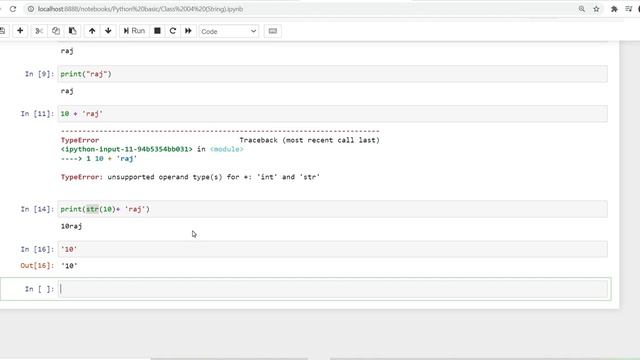The image size is (640, 360).
Task: Reload the browser page
Action: pyautogui.click(x=13, y=9)
